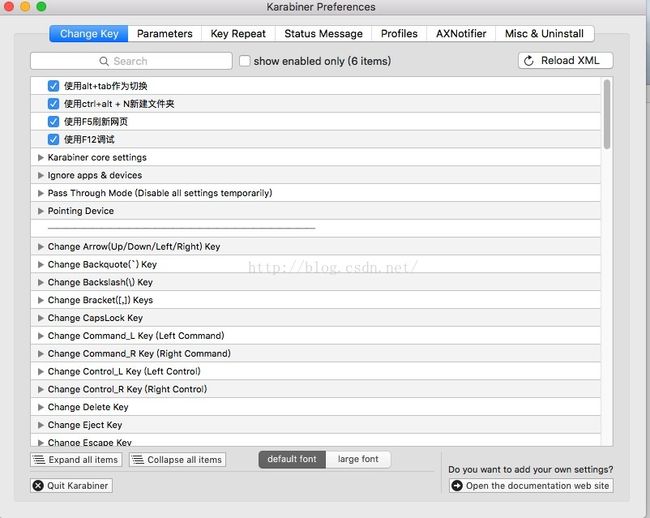
Task: Expand Karabiner core settings
Action: coord(41,157)
